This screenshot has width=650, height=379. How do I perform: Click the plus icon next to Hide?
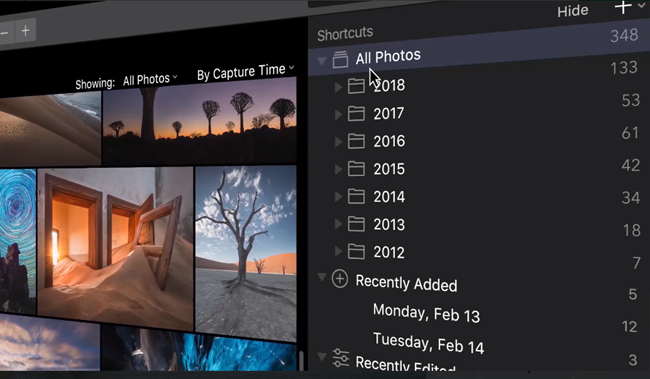point(623,7)
